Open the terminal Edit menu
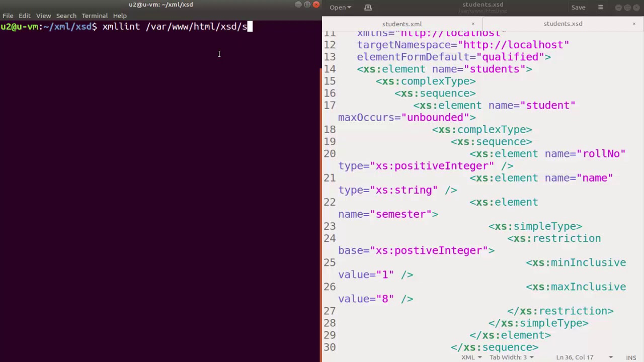Image resolution: width=644 pixels, height=362 pixels. [x=25, y=16]
